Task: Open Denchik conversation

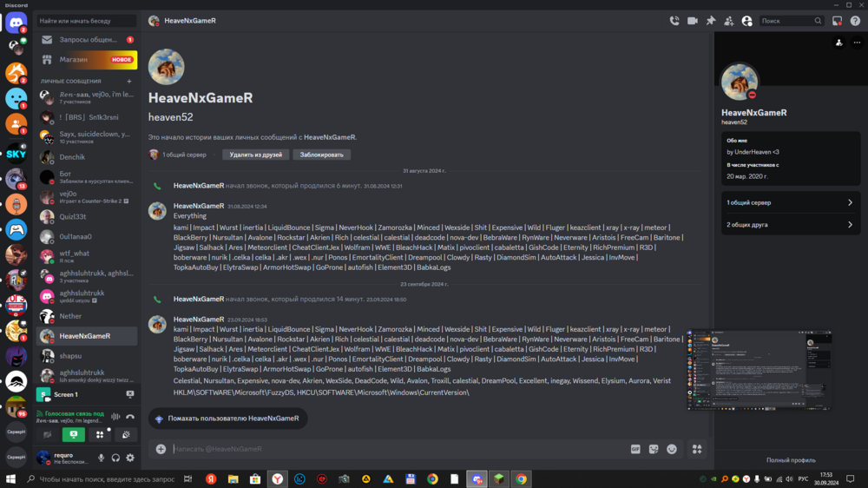Action: 87,157
